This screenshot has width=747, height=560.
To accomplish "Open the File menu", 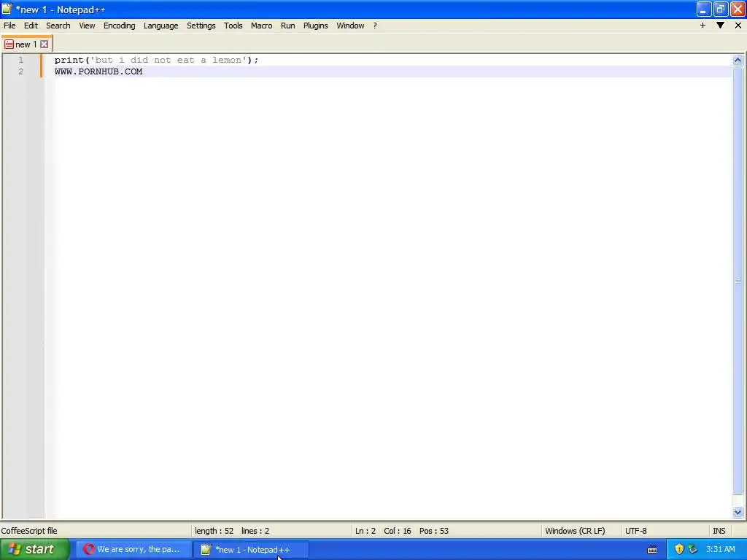I will pyautogui.click(x=9, y=26).
